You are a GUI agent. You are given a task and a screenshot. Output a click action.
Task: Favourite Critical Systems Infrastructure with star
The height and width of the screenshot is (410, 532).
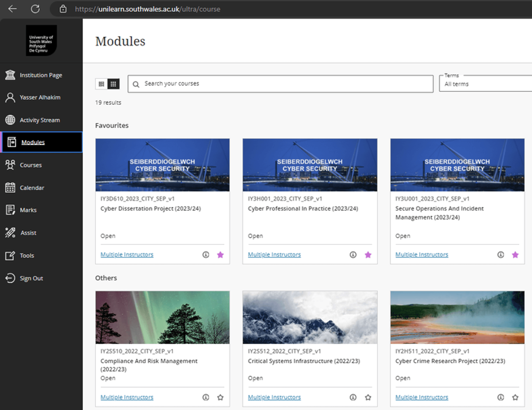point(368,398)
